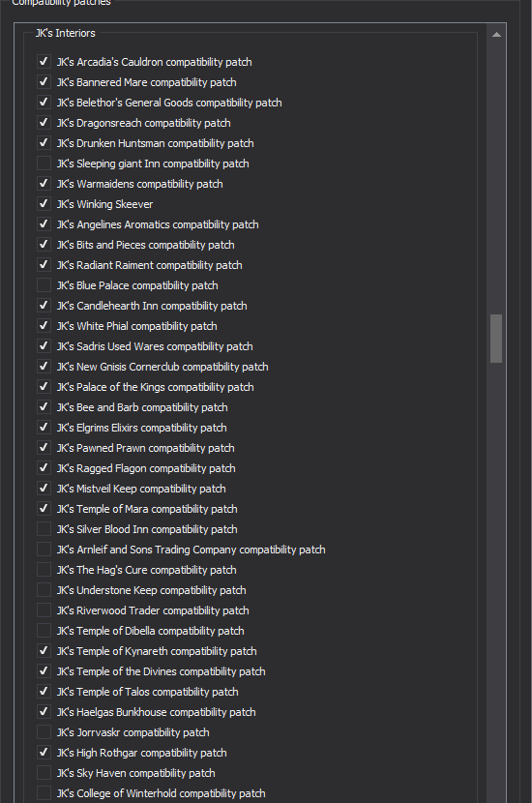Check JK's Jorrvaskr compatibility patch

click(44, 732)
